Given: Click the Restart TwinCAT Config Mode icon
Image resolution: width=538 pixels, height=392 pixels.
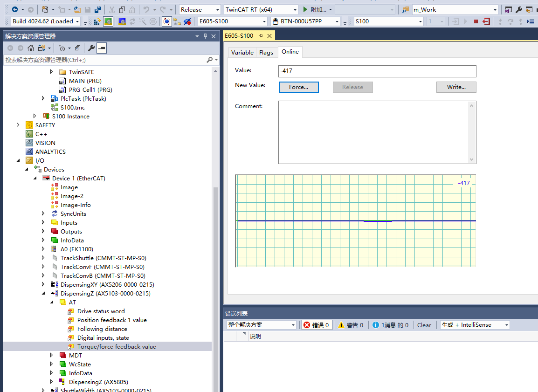Looking at the screenshot, I should pos(122,21).
